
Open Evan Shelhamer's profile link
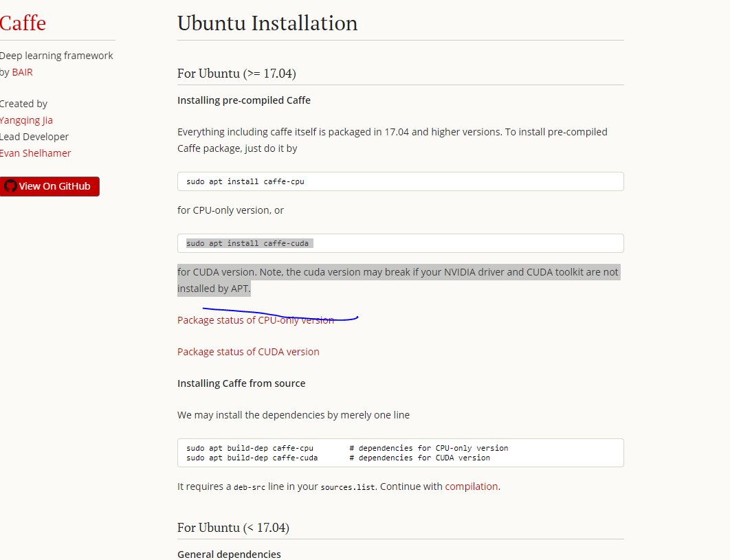pyautogui.click(x=35, y=153)
